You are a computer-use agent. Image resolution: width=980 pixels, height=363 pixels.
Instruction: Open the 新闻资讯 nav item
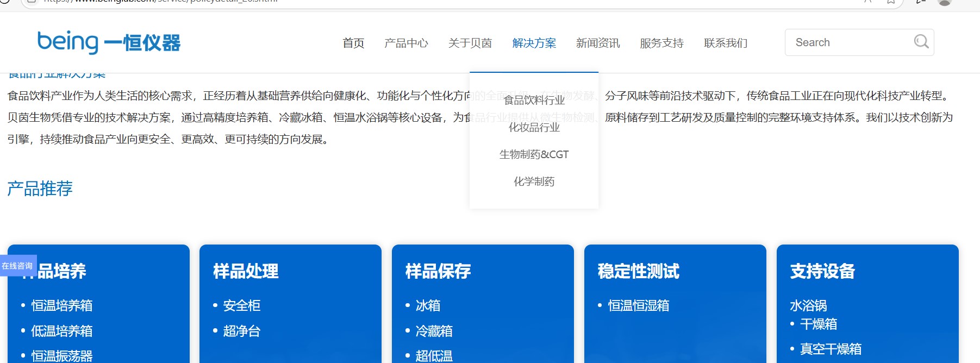597,43
